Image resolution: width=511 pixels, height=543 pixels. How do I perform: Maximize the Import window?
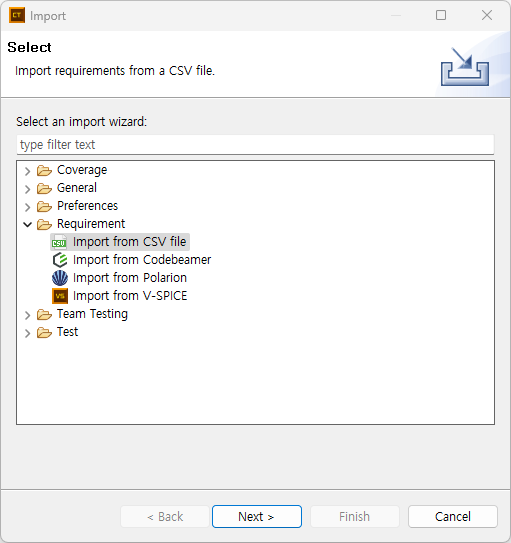click(441, 15)
